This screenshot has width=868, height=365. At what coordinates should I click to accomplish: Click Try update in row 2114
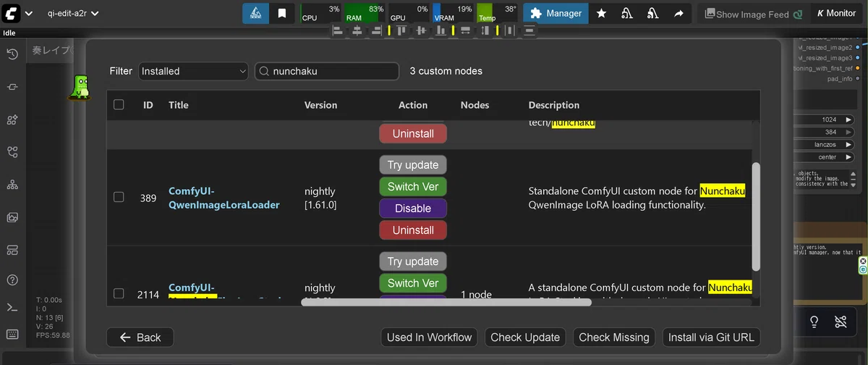(413, 261)
